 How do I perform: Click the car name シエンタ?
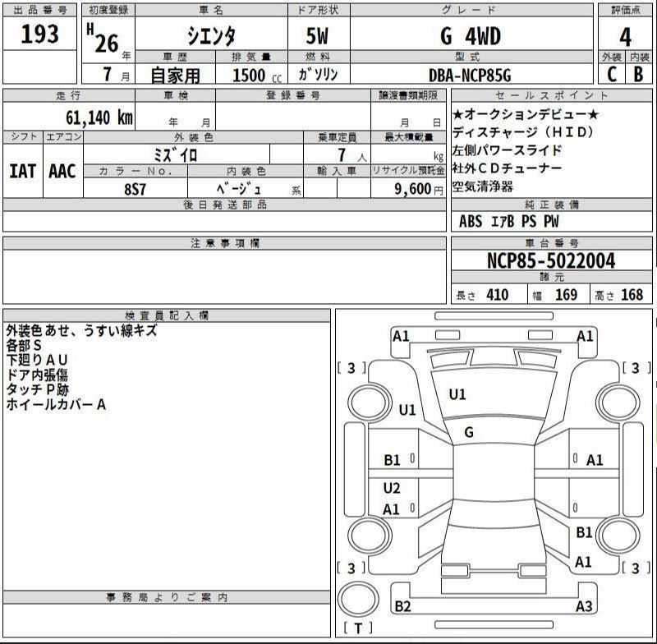pos(211,36)
